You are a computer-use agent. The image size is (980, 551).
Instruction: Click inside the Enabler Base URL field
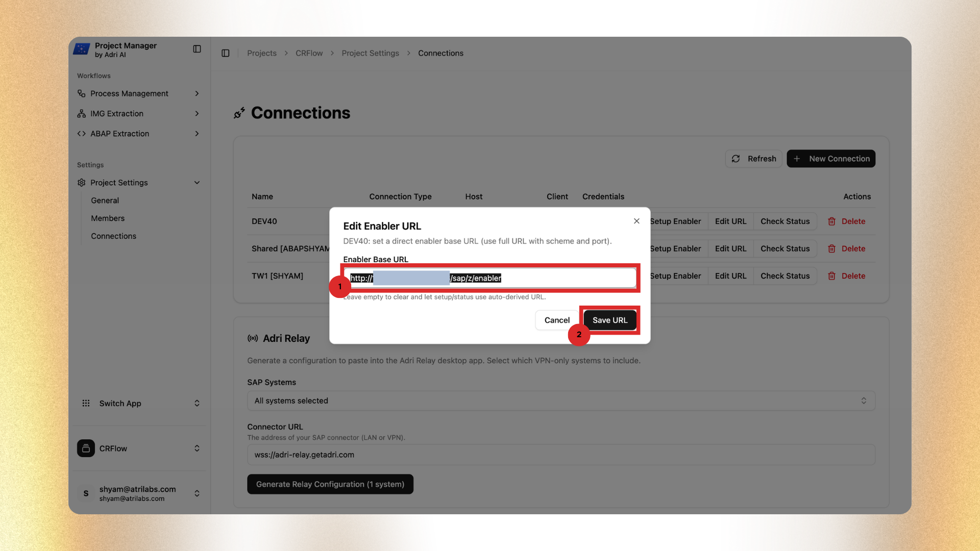[x=490, y=278]
